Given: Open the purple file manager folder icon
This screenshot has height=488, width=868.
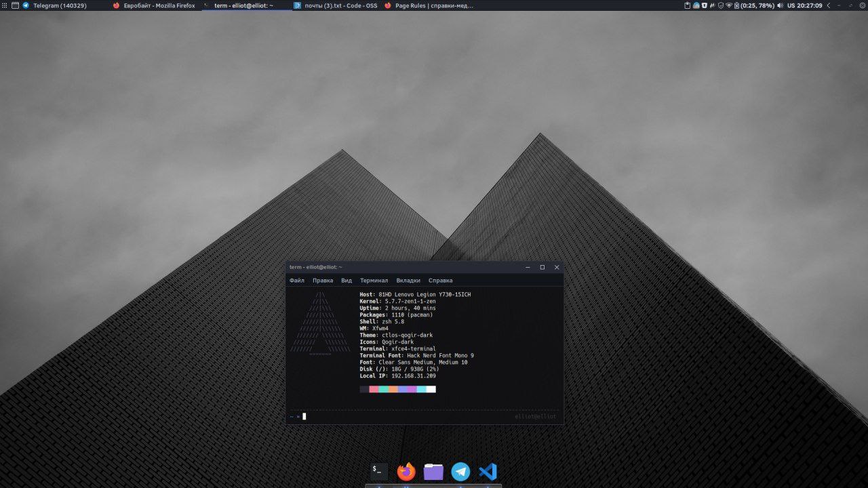Looking at the screenshot, I should click(x=433, y=471).
